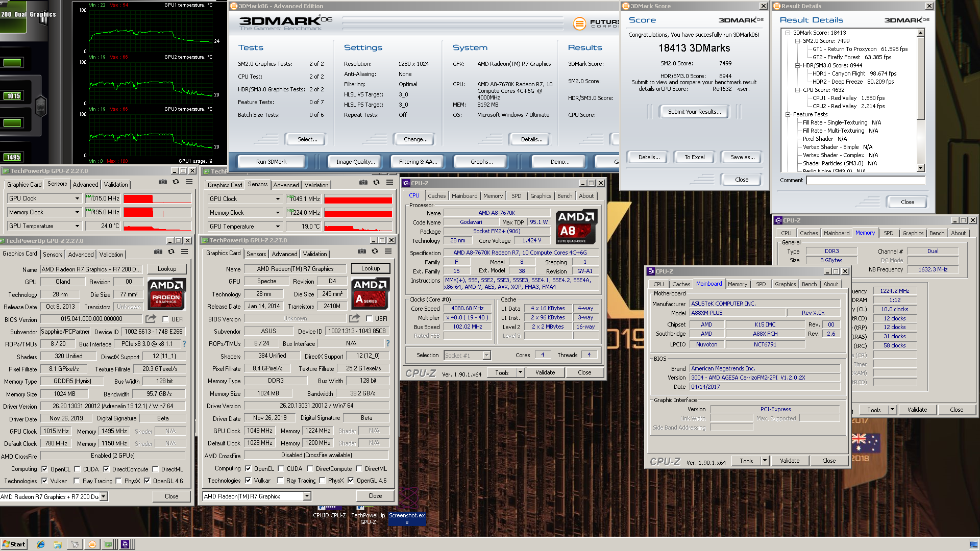Click camera icon in 1049.1 MHz sensors window
Viewport: 980px width, 551px height.
[363, 182]
